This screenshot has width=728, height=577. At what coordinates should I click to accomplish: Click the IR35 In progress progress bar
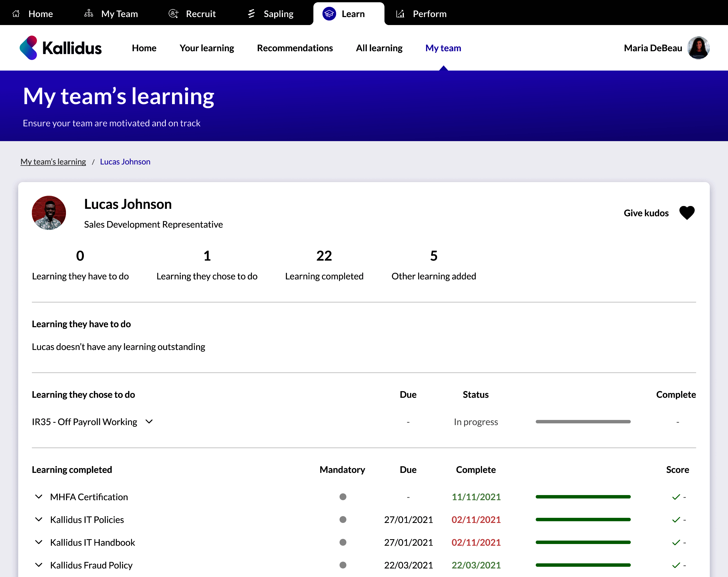[x=583, y=422]
